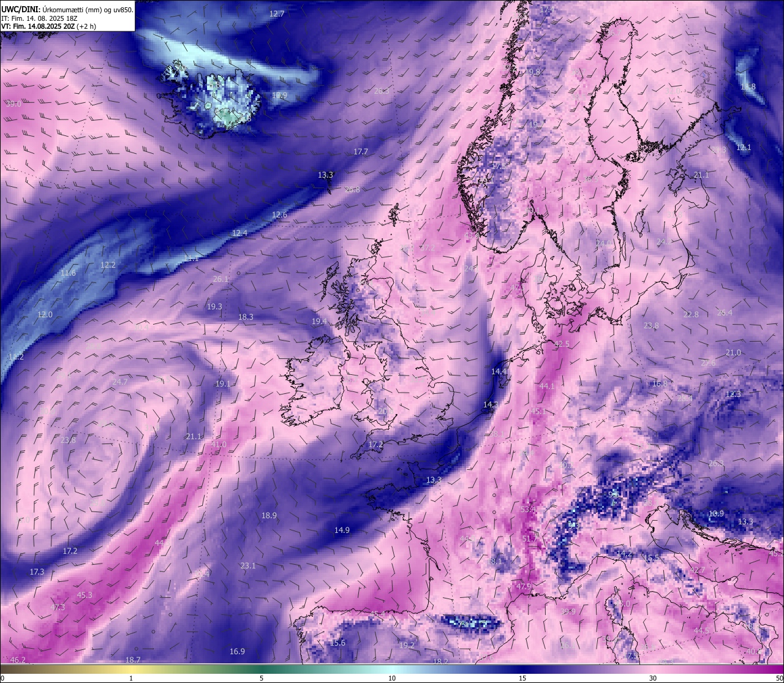
Task: Click the 19.3 value on the map
Action: click(214, 306)
